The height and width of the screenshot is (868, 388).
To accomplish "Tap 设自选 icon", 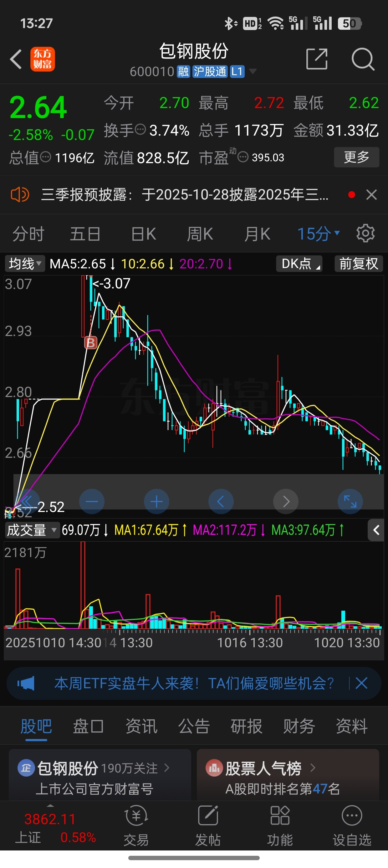I will 352,816.
